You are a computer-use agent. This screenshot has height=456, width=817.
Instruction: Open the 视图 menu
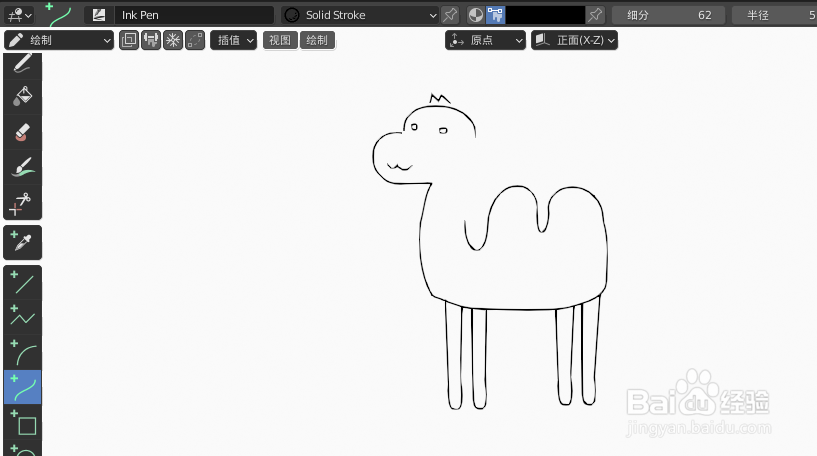(280, 40)
